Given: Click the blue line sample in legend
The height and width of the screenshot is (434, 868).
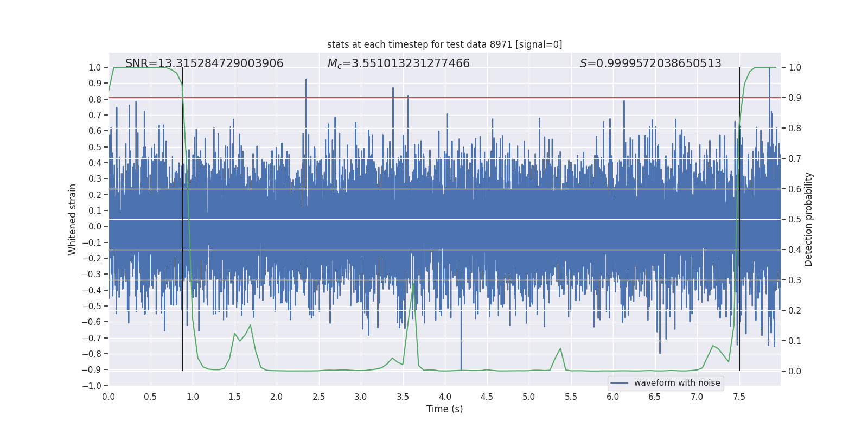Looking at the screenshot, I should (x=619, y=383).
